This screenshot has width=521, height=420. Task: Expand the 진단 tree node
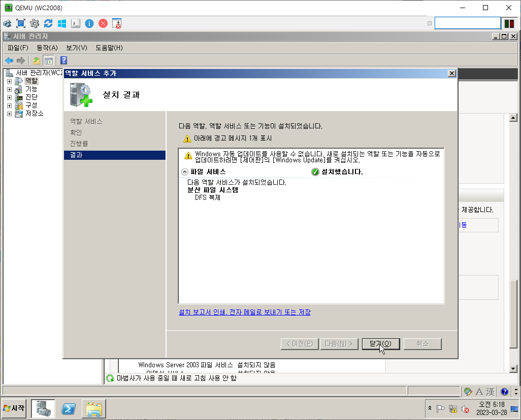pos(9,97)
